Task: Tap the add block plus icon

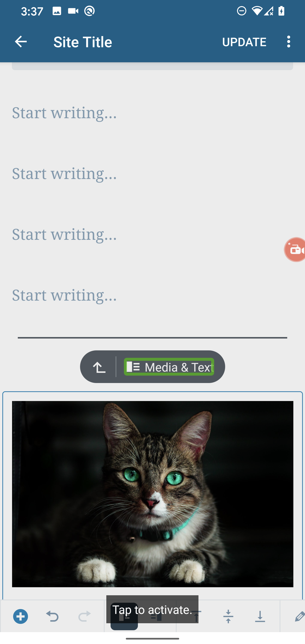Action: 21,616
